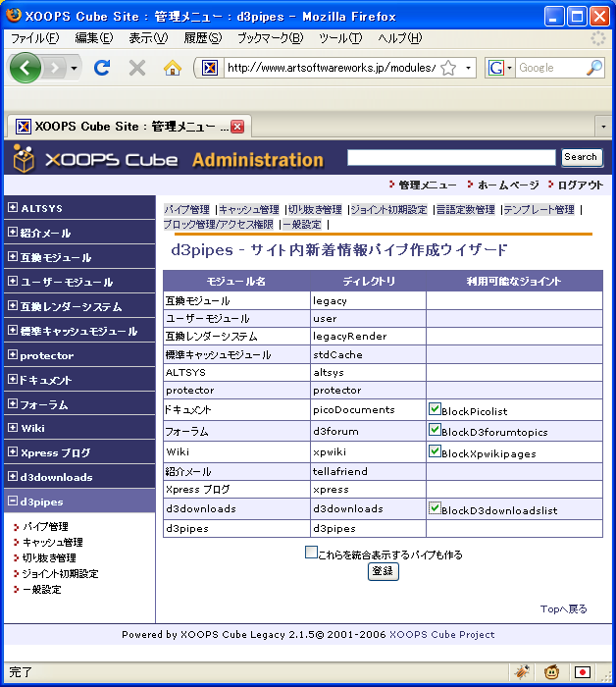Expand the protector sidebar section
This screenshot has width=616, height=687.
[x=13, y=355]
